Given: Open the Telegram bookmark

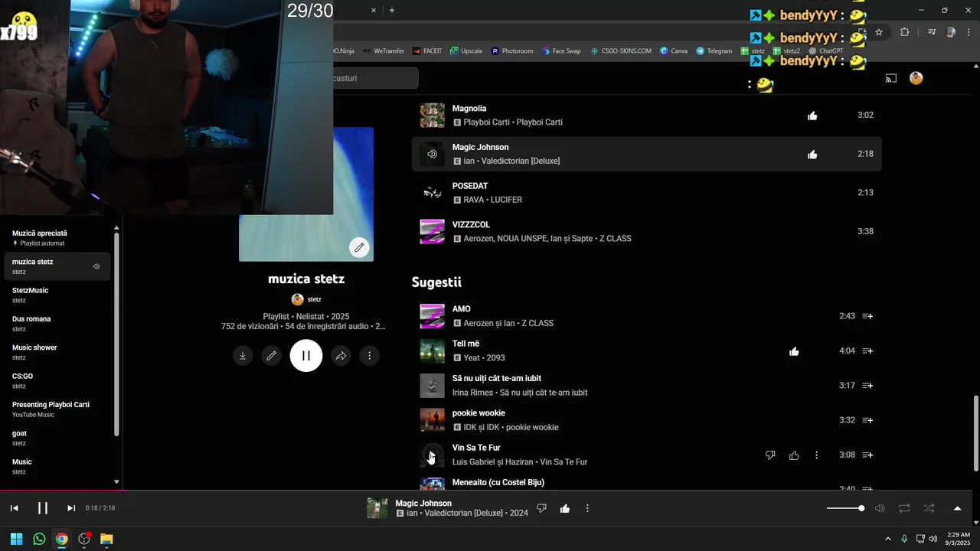Looking at the screenshot, I should pos(714,51).
